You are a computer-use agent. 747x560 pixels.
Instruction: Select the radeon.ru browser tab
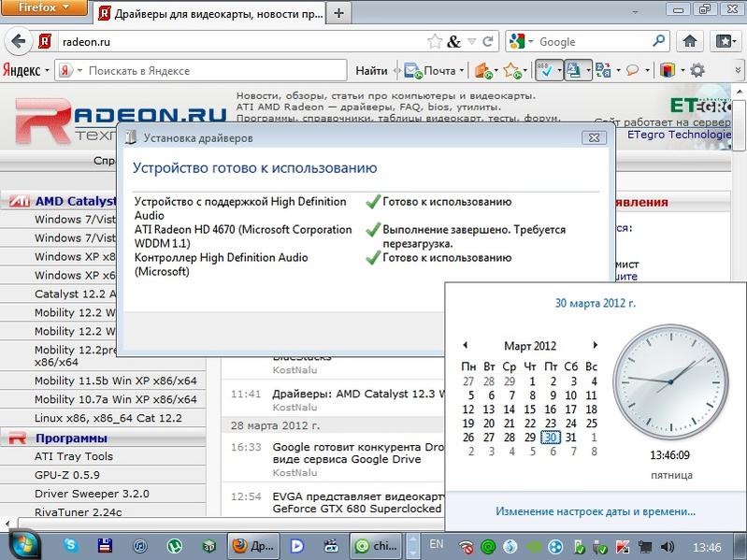[209, 14]
